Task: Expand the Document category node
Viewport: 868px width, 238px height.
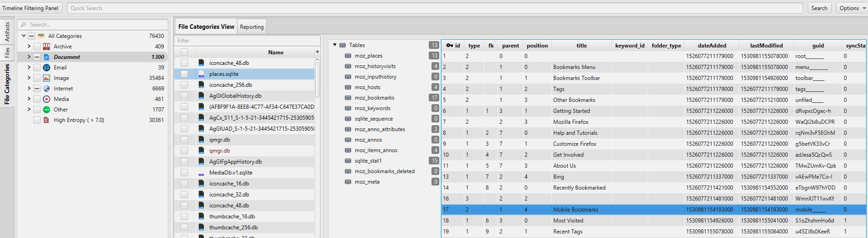Action: (x=29, y=57)
